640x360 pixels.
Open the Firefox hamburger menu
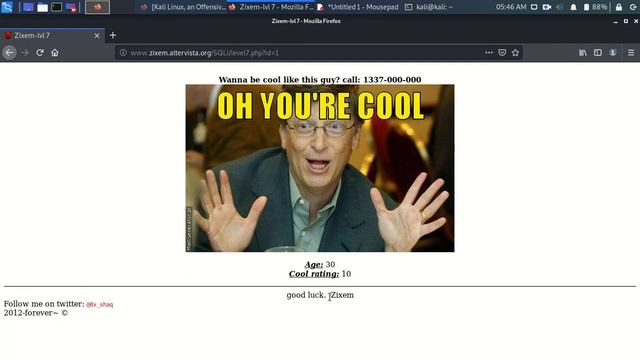pyautogui.click(x=631, y=53)
